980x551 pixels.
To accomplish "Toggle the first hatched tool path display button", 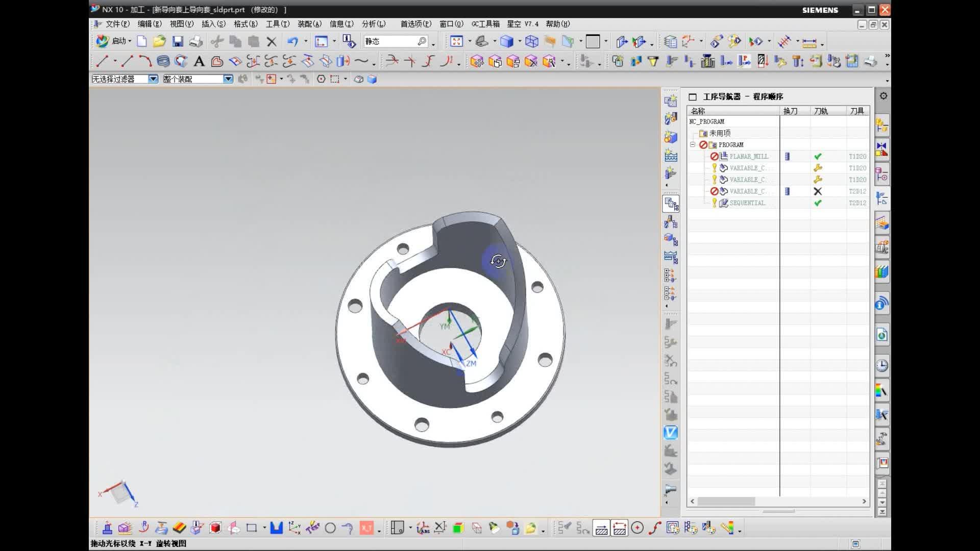I will [602, 529].
